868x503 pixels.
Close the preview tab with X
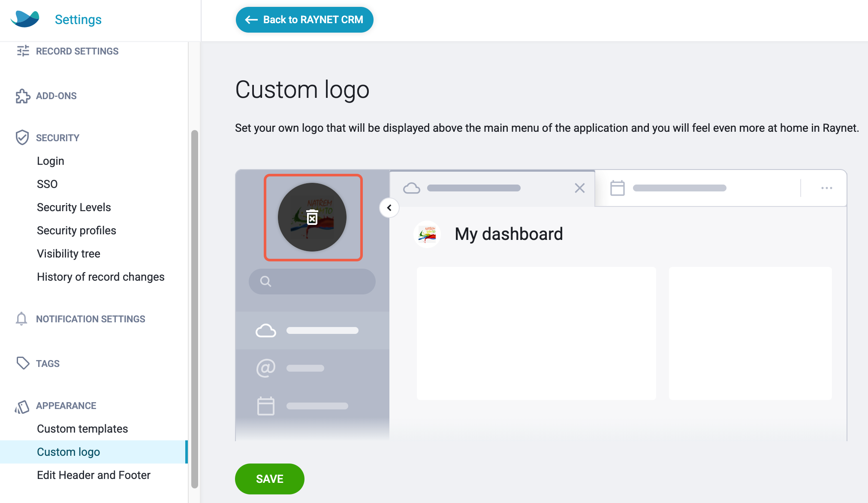tap(580, 188)
